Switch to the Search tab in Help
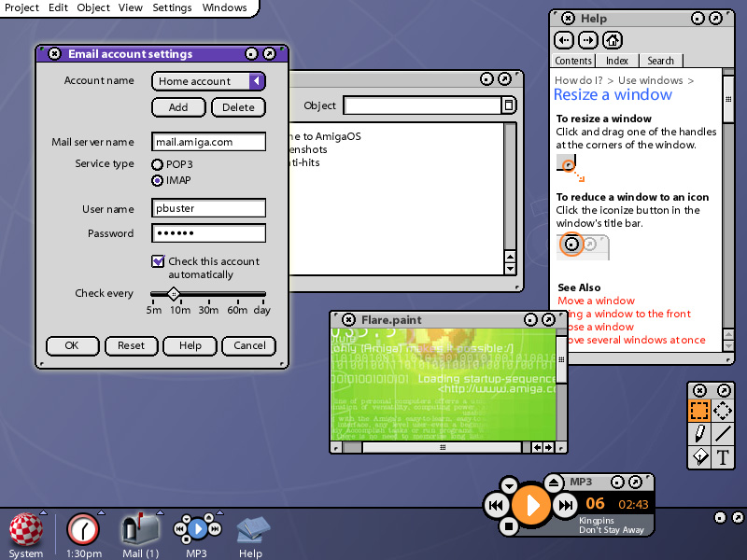 [661, 61]
